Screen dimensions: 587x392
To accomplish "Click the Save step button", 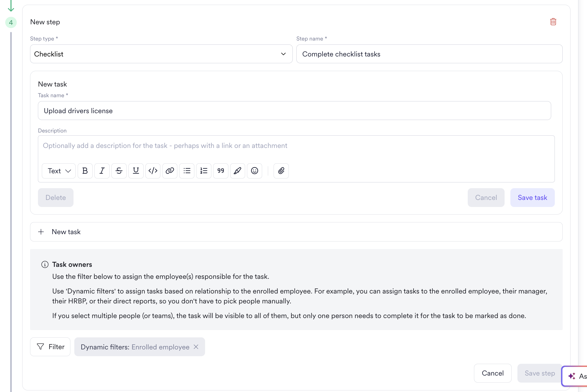I will coord(540,373).
